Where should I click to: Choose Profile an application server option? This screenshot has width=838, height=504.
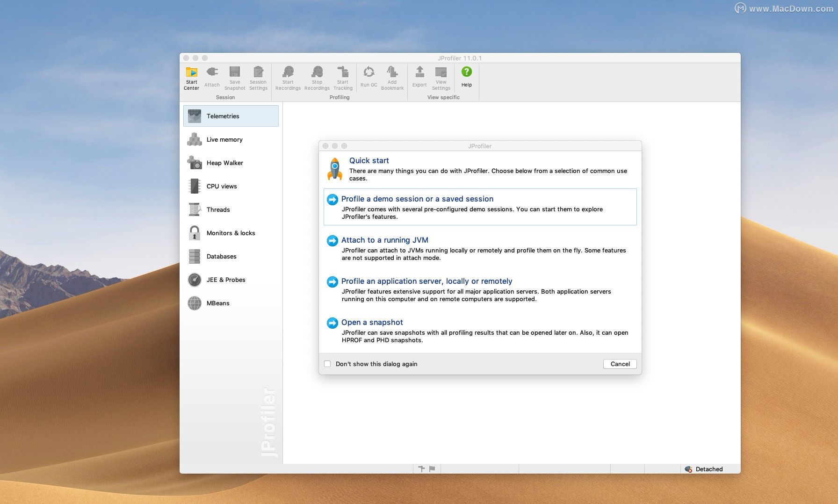click(480, 289)
